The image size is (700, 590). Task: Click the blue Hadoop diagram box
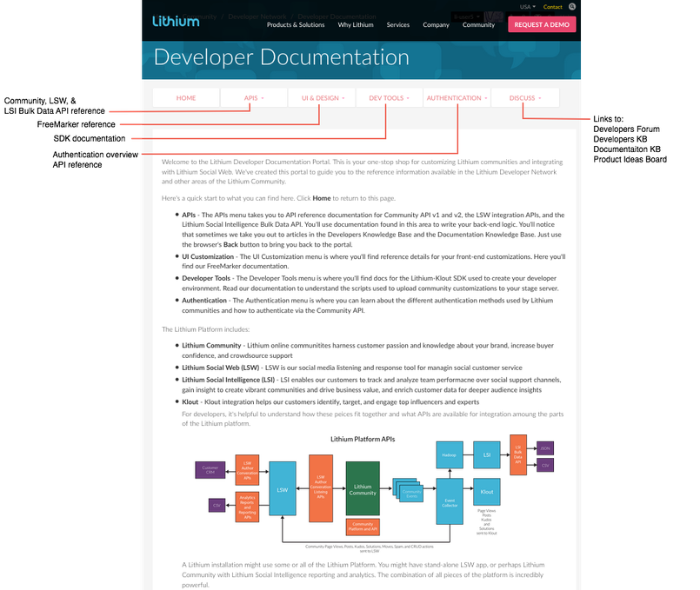450,454
